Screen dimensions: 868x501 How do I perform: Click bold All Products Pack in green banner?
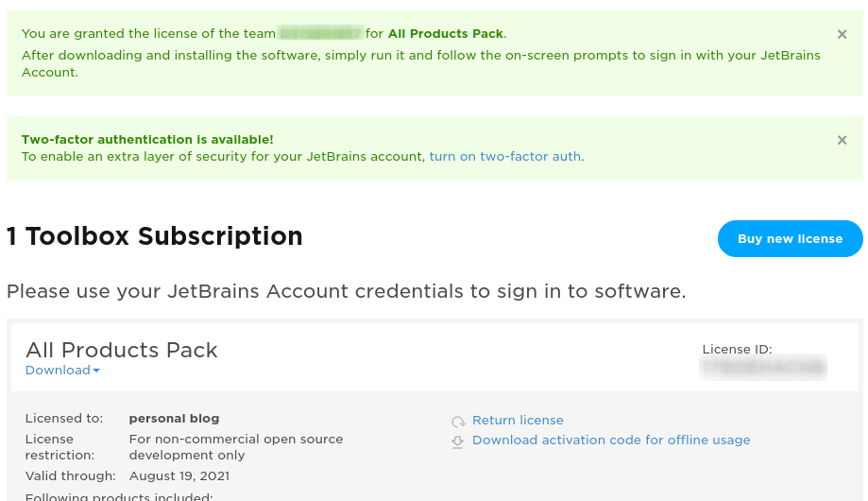pyautogui.click(x=446, y=34)
